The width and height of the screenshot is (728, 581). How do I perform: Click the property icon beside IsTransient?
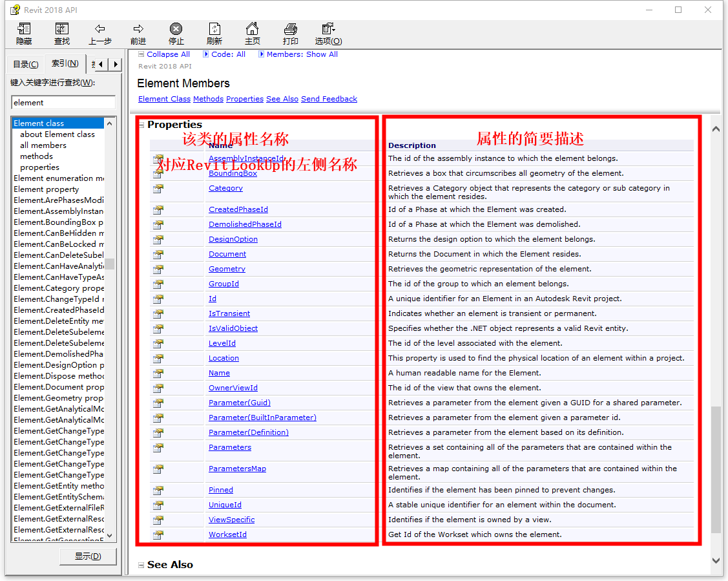(x=158, y=314)
